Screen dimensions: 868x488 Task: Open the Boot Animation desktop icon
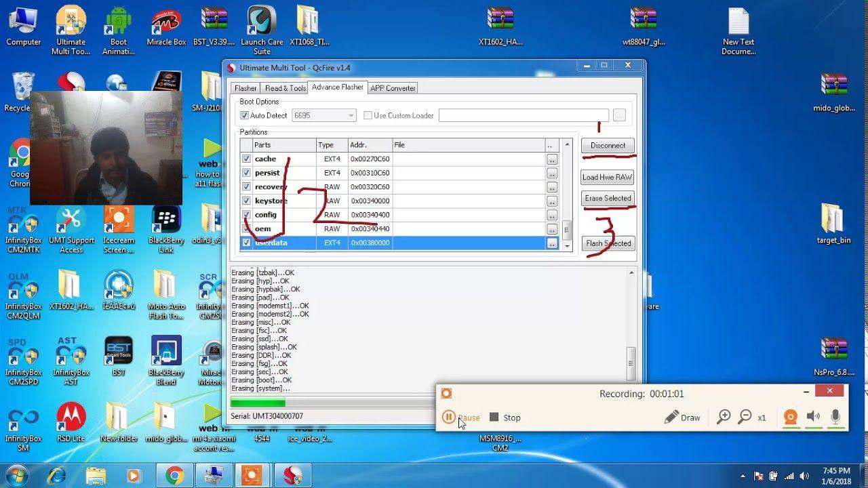click(x=119, y=30)
